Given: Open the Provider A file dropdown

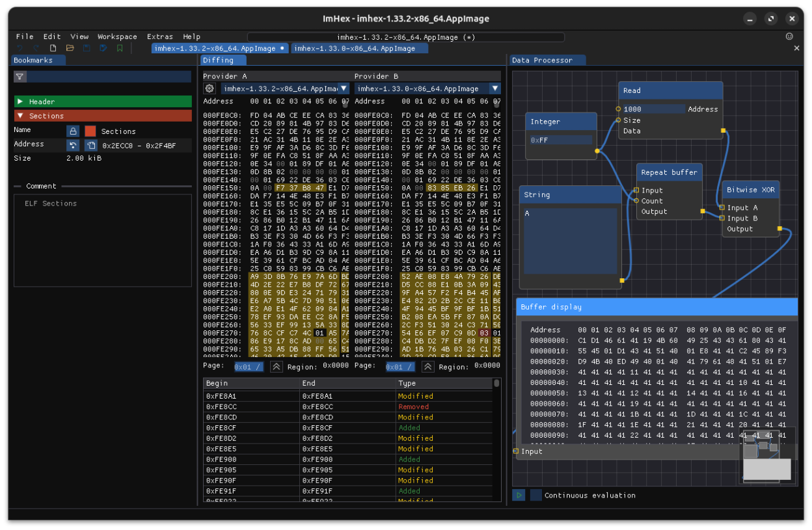Looking at the screenshot, I should [x=285, y=88].
